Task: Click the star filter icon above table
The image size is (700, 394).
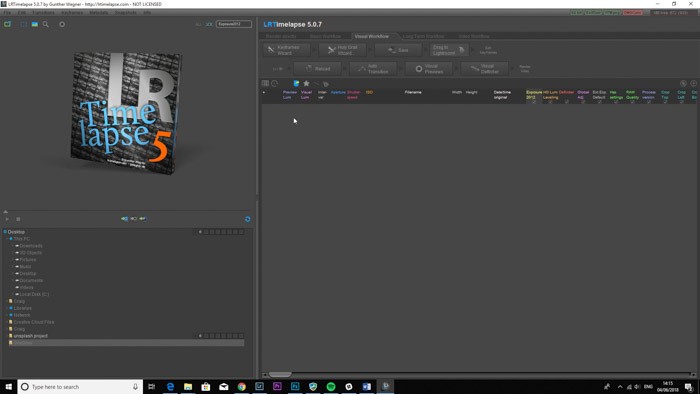Action: (306, 83)
